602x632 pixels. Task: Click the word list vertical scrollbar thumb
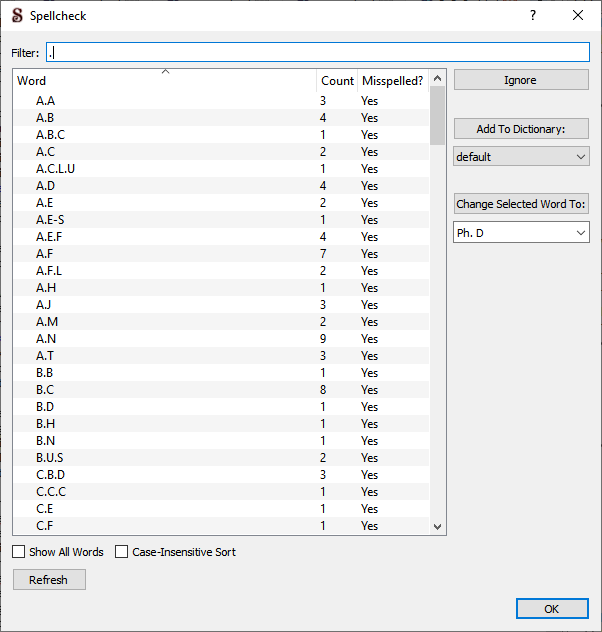[437, 115]
